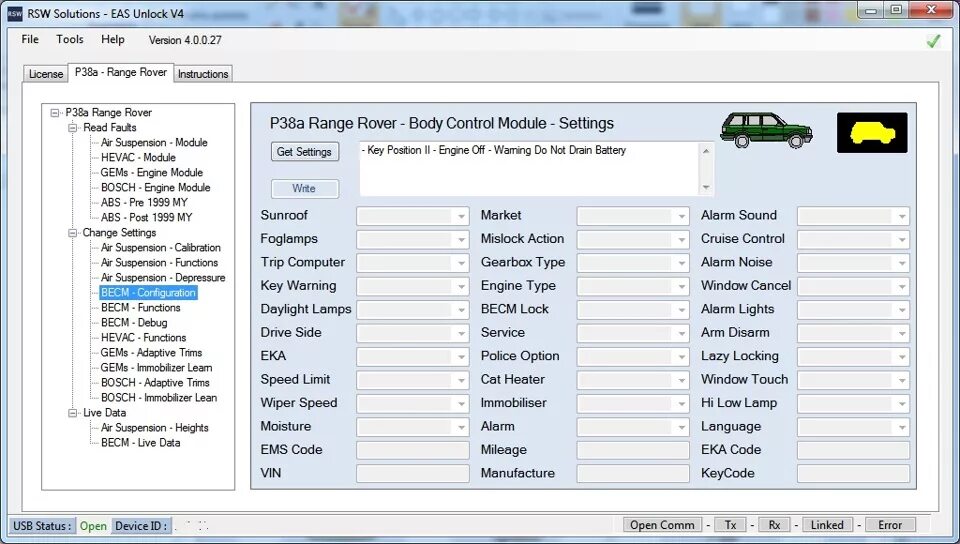Select BECM - Configuration tree item
Image resolution: width=960 pixels, height=544 pixels.
click(148, 292)
